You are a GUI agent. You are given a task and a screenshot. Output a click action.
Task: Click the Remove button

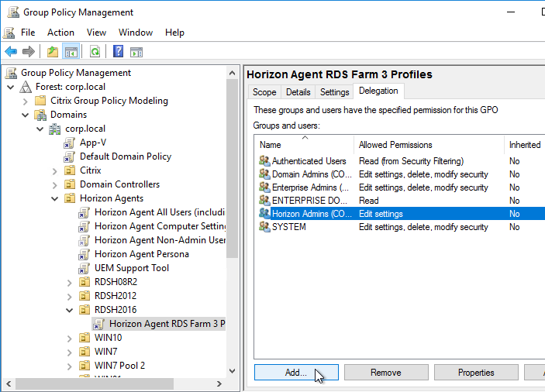click(x=386, y=372)
